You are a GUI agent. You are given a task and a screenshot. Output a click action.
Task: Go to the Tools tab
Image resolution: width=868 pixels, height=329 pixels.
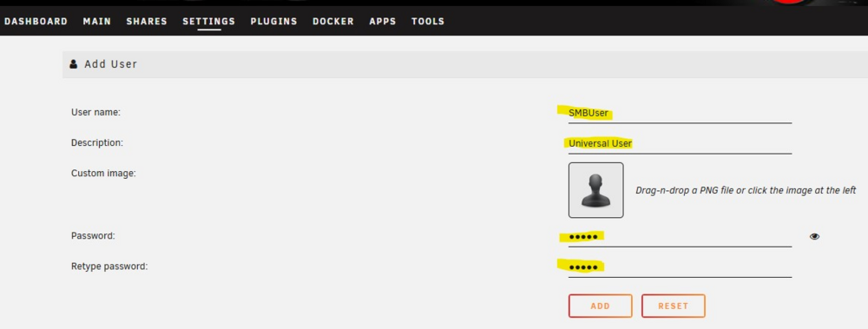pos(428,22)
